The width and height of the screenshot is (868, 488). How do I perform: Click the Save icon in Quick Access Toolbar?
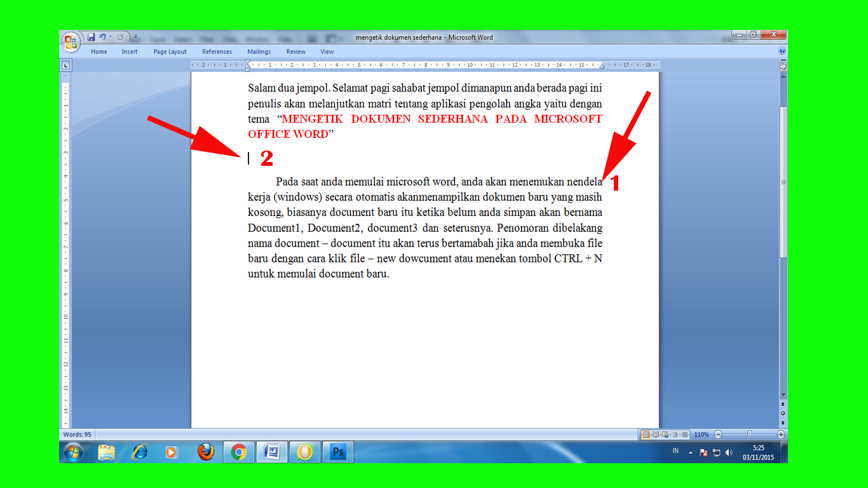(91, 37)
